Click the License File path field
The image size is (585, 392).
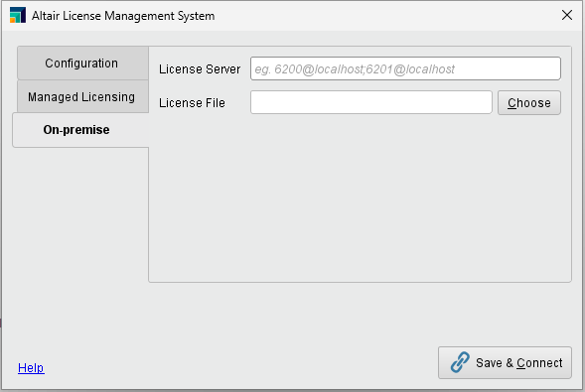(371, 102)
